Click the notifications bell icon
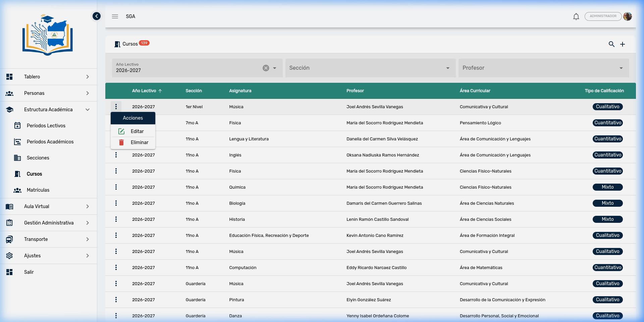Image resolution: width=644 pixels, height=322 pixels. pos(576,16)
